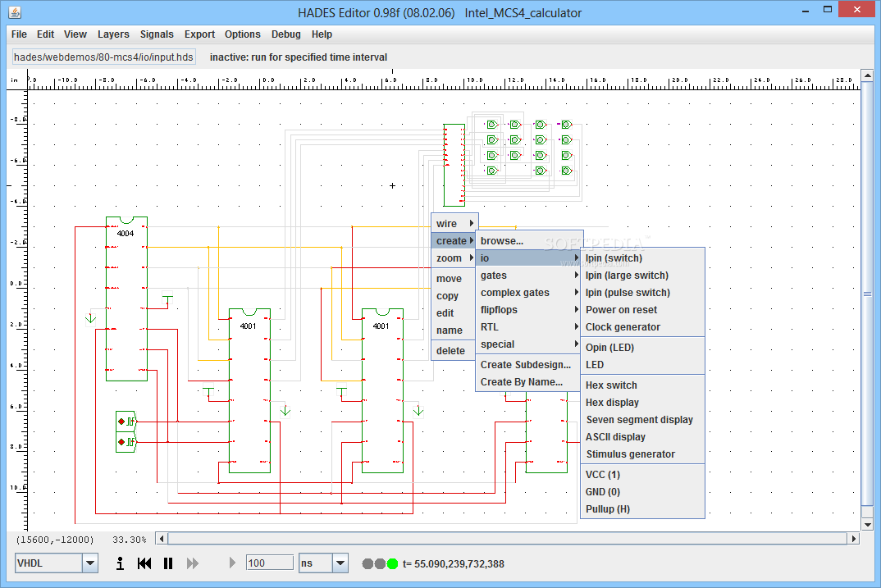Screen dimensions: 881x588
Task: Choose move from the context menu
Action: point(454,279)
